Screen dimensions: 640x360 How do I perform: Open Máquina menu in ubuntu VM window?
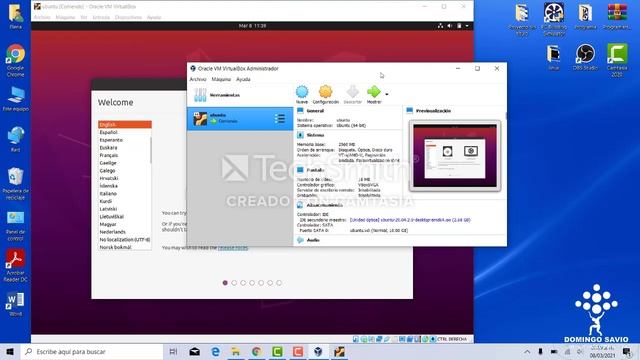pos(65,17)
